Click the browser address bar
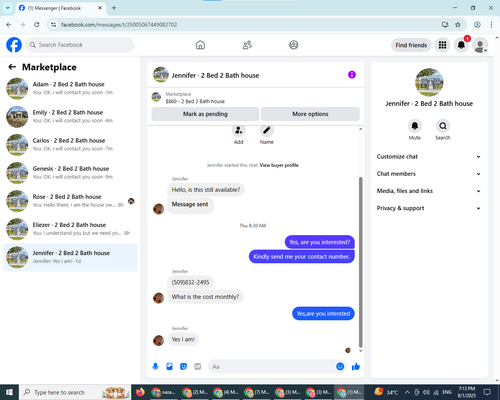 point(247,25)
